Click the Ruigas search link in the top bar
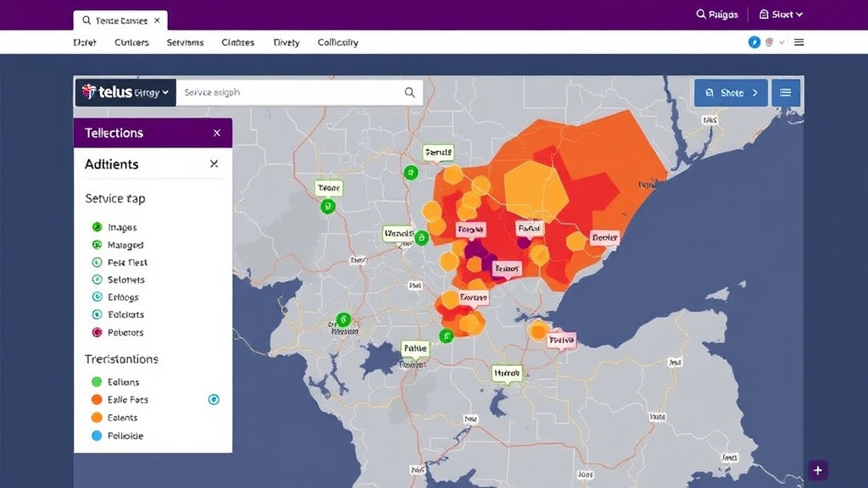This screenshot has width=868, height=488. (717, 14)
